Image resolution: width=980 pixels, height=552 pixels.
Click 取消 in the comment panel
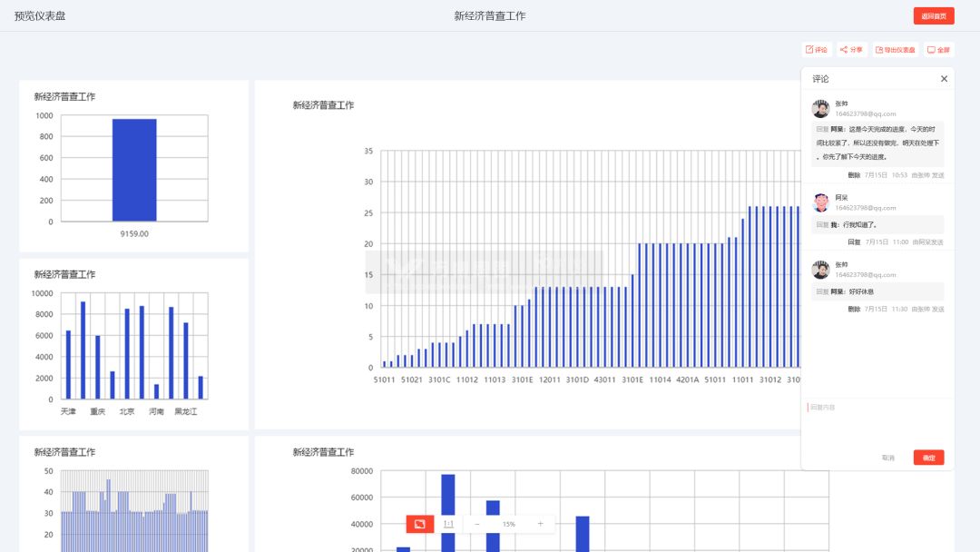pos(888,458)
